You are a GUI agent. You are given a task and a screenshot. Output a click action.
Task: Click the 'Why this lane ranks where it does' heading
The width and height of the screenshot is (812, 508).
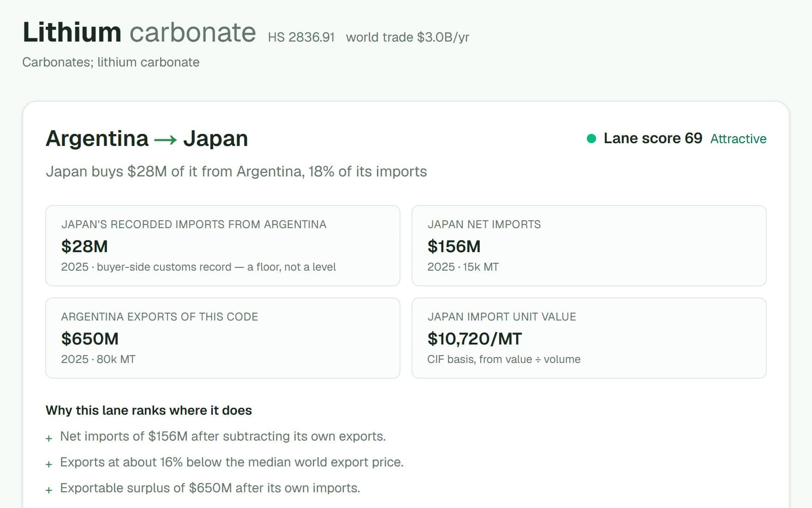[x=149, y=410]
